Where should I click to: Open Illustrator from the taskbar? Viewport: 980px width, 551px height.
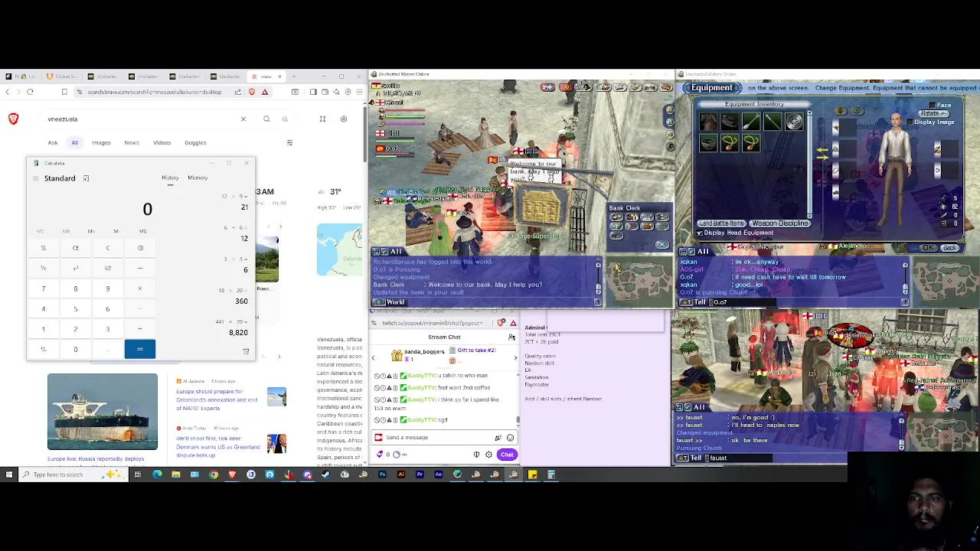tap(400, 474)
